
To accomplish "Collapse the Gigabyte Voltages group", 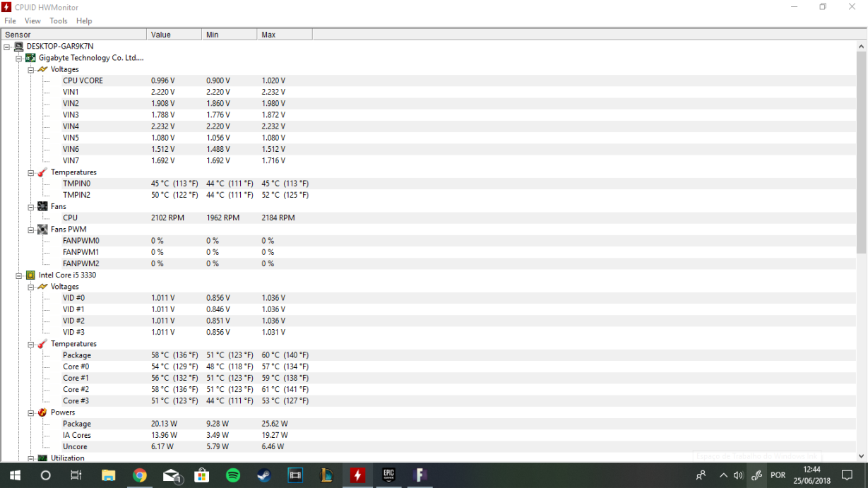I will (31, 69).
